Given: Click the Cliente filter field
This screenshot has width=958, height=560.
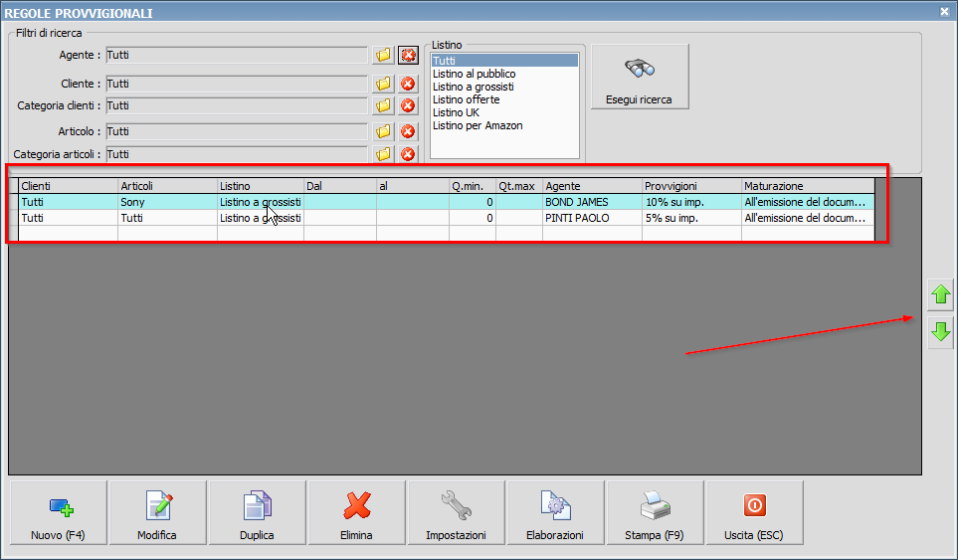Looking at the screenshot, I should coord(237,84).
